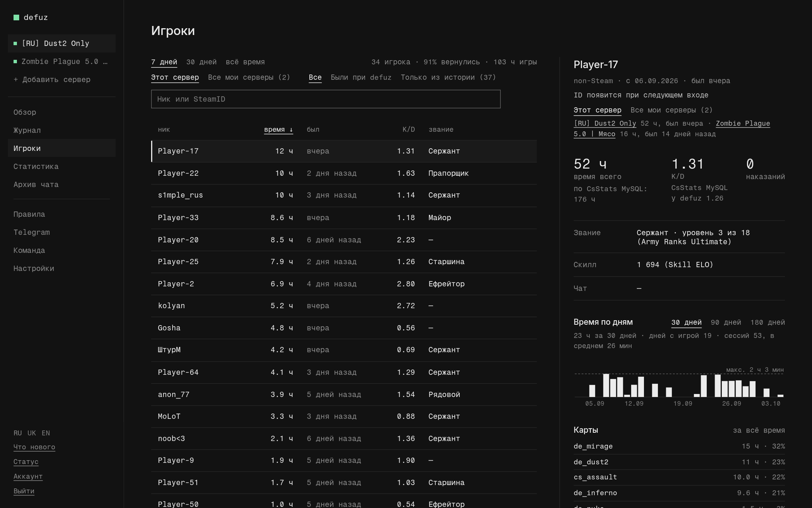Select the Player-22 row
This screenshot has width=812, height=508.
click(x=344, y=173)
